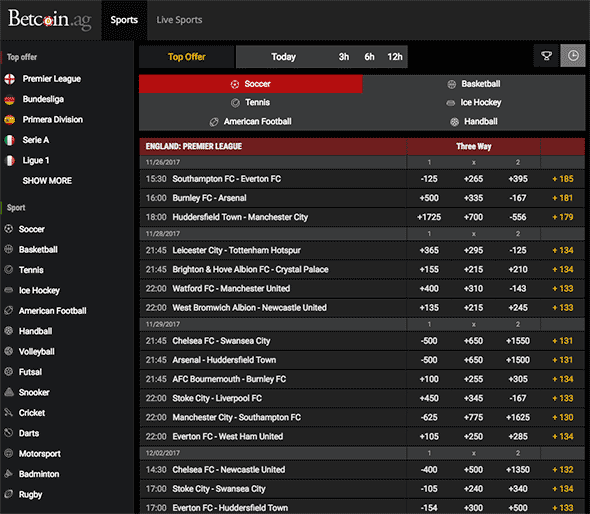Click the Italy flag beside Serie A
This screenshot has height=514, width=590.
pyautogui.click(x=10, y=140)
